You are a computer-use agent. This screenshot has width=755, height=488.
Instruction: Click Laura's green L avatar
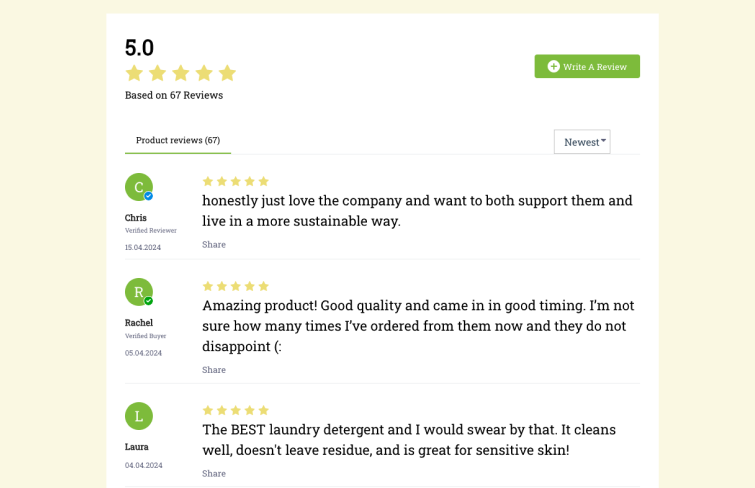[139, 416]
